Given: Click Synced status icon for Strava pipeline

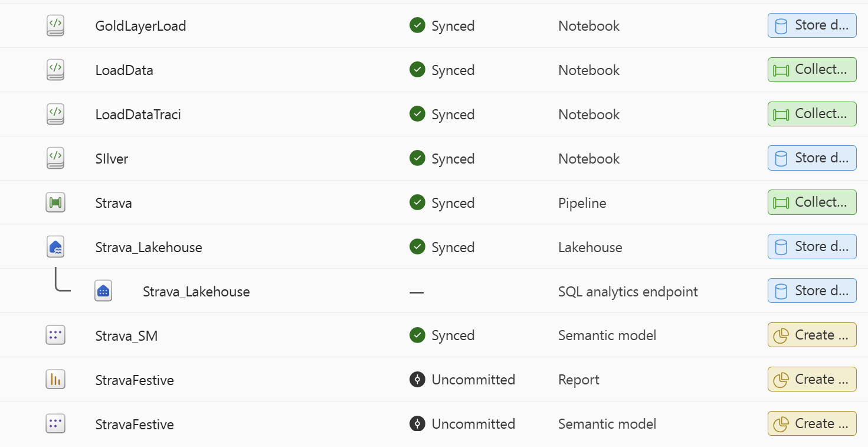Looking at the screenshot, I should click(x=417, y=203).
